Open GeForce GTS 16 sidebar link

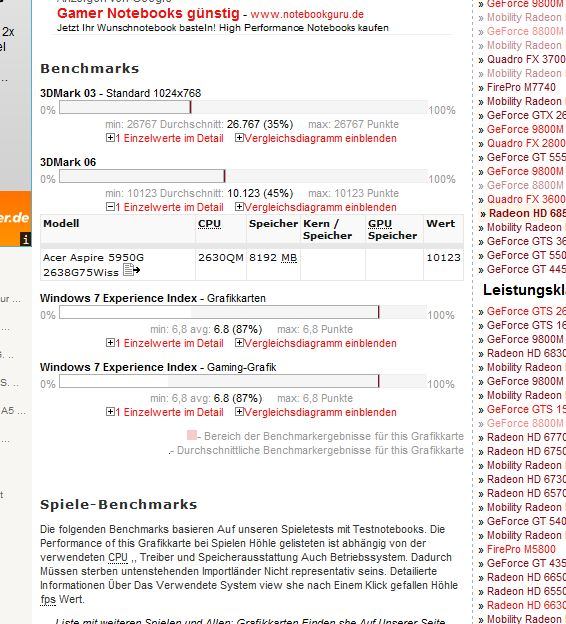tap(526, 325)
